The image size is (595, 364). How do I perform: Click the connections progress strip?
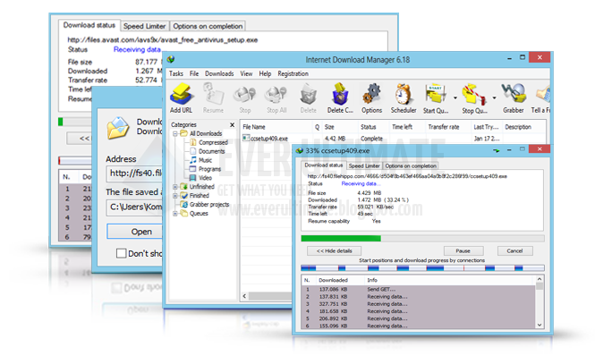(422, 268)
